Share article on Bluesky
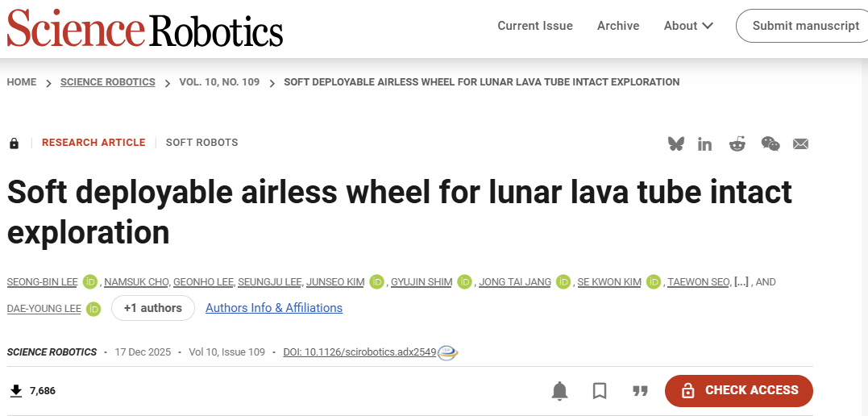The height and width of the screenshot is (416, 868). pos(676,144)
